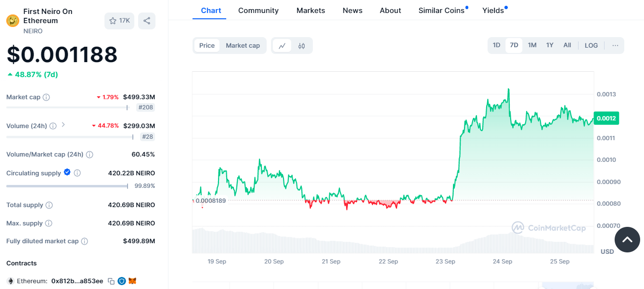Viewport: 644px width, 289px height.
Task: Open Volume (24h) info tooltip icon
Action: tap(53, 126)
